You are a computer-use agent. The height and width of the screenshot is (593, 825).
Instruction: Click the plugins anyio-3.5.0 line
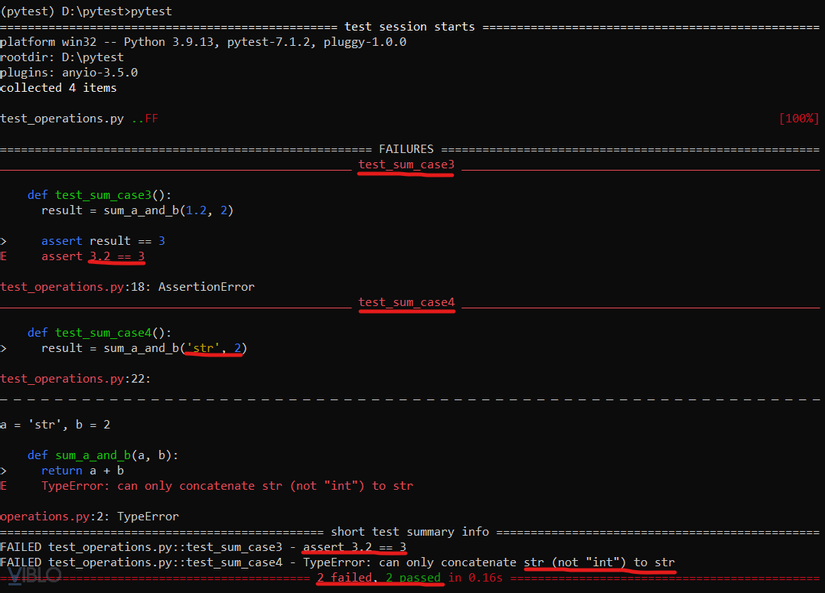pos(60,72)
